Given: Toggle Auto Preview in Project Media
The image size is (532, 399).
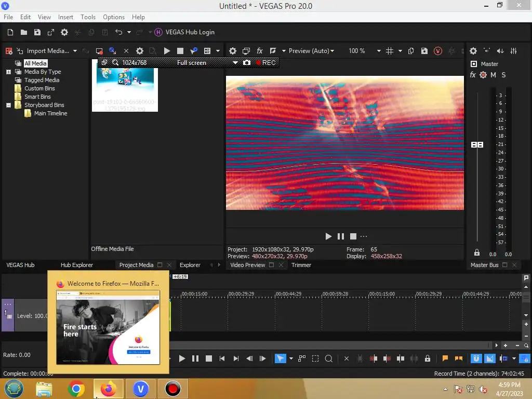Looking at the screenshot, I should 194,51.
